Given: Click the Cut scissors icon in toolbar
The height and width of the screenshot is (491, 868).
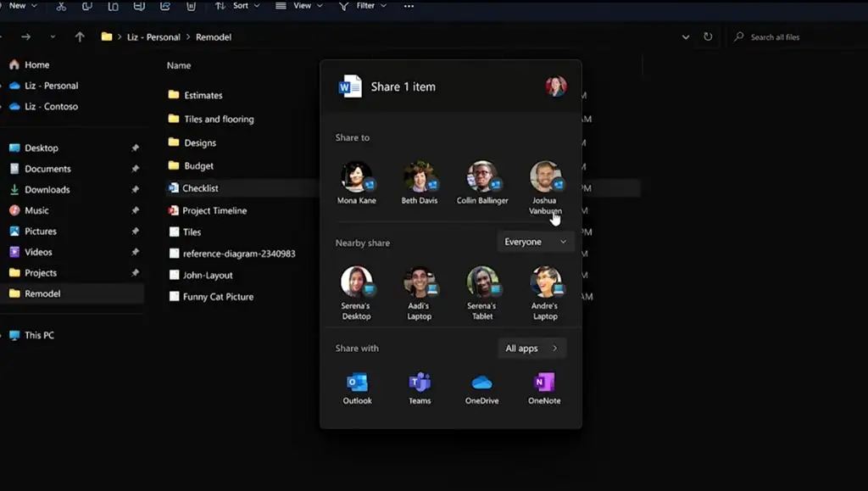Looking at the screenshot, I should tap(61, 6).
